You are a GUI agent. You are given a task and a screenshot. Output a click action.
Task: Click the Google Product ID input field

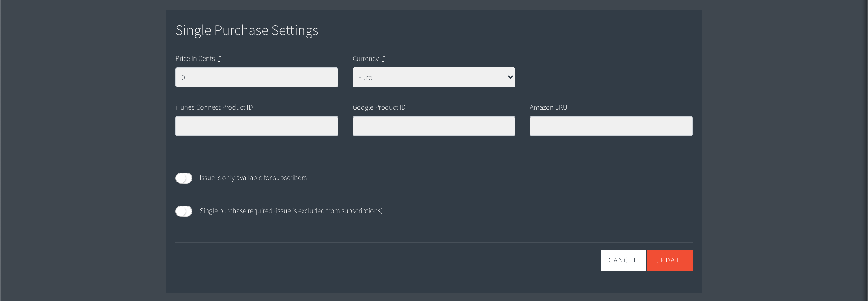click(434, 126)
